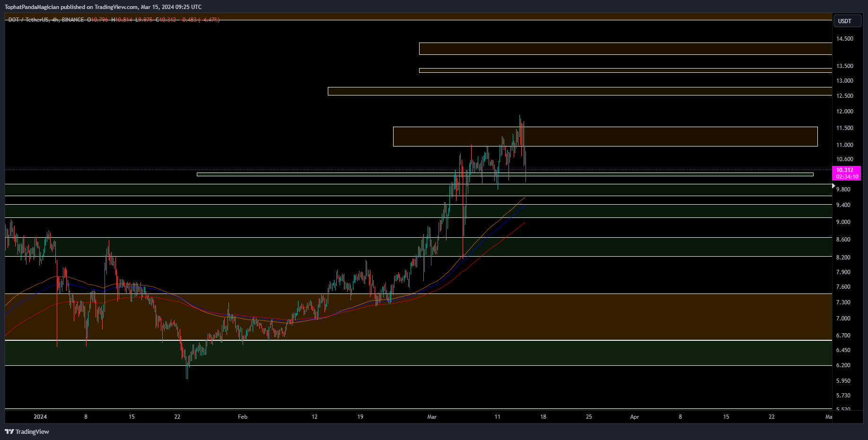Click the TophatPandaMagician published header text
The image size is (868, 440).
pyautogui.click(x=103, y=7)
